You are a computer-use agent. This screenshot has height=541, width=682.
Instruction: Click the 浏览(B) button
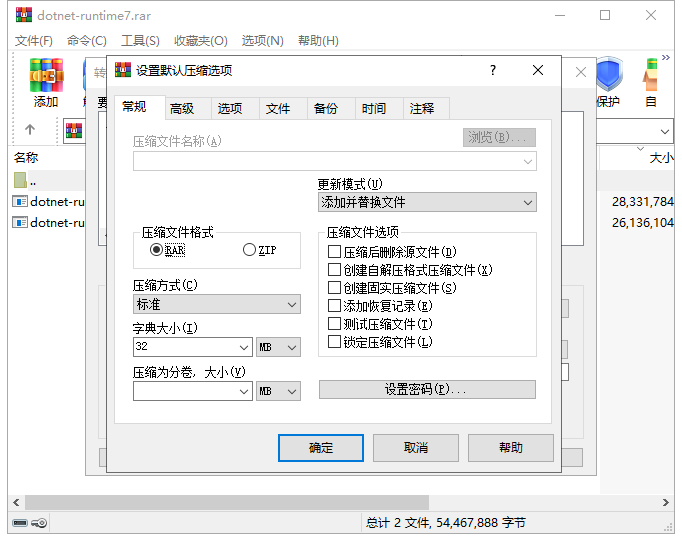pyautogui.click(x=499, y=137)
